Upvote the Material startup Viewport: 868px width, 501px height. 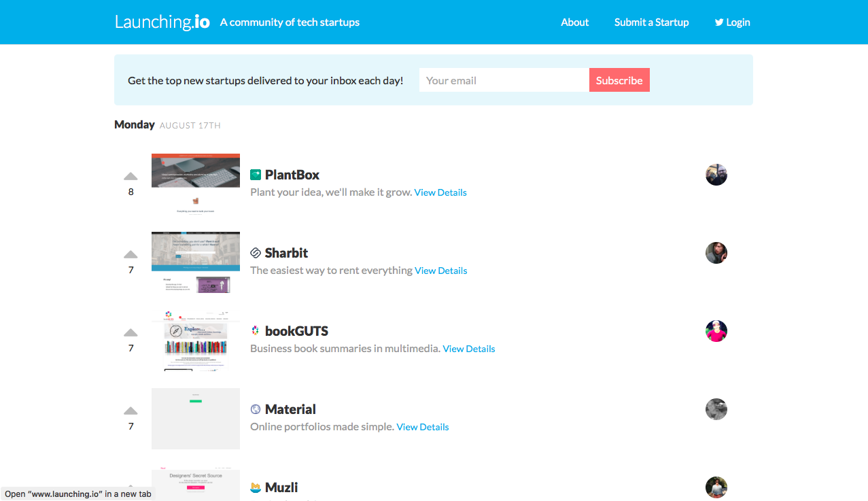pyautogui.click(x=131, y=410)
